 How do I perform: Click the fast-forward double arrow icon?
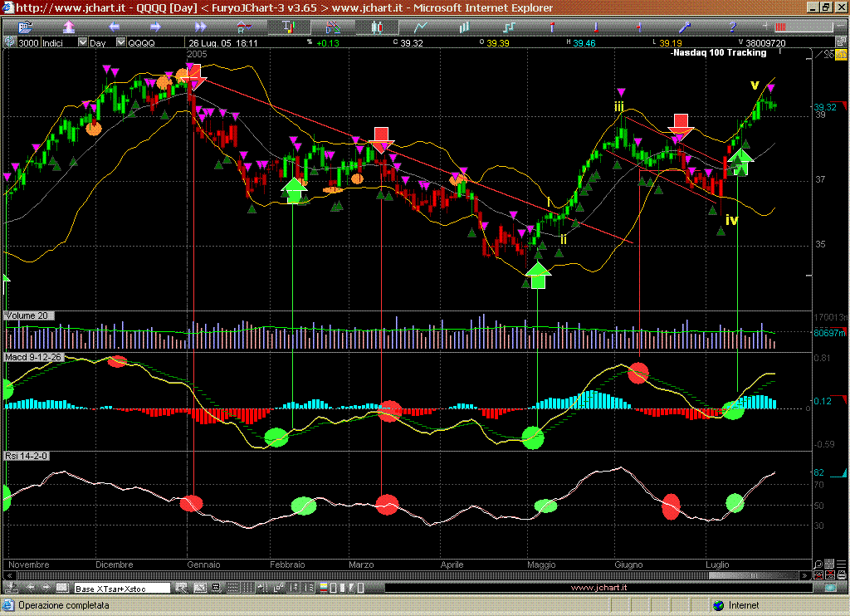(199, 27)
